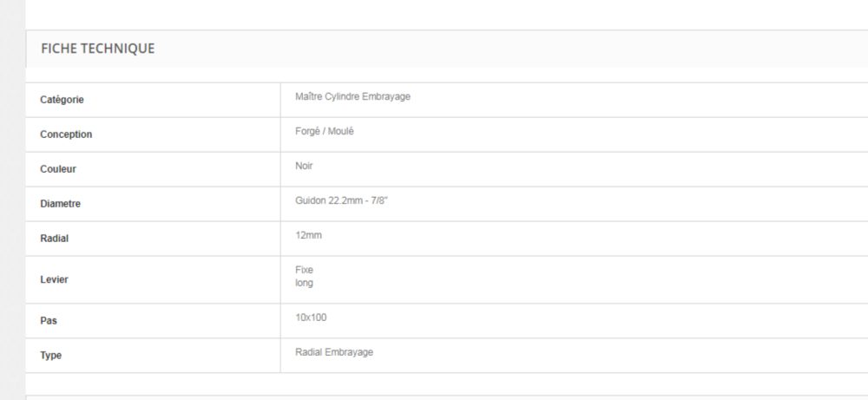Image resolution: width=868 pixels, height=400 pixels.
Task: Select the Diametre row label
Action: click(x=61, y=204)
